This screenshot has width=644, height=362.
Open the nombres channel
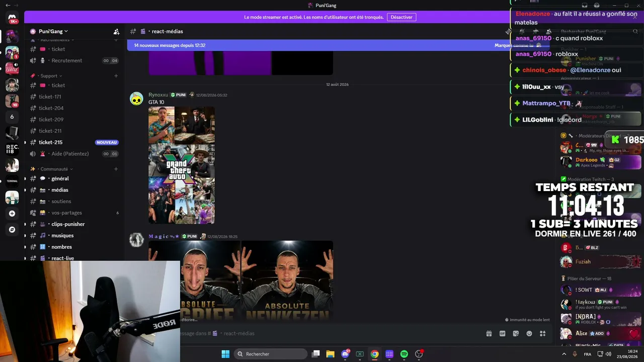(x=74, y=247)
